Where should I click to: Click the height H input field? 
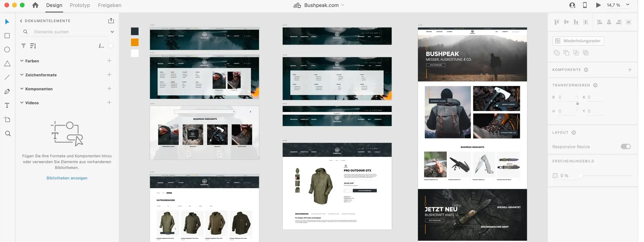(x=567, y=111)
